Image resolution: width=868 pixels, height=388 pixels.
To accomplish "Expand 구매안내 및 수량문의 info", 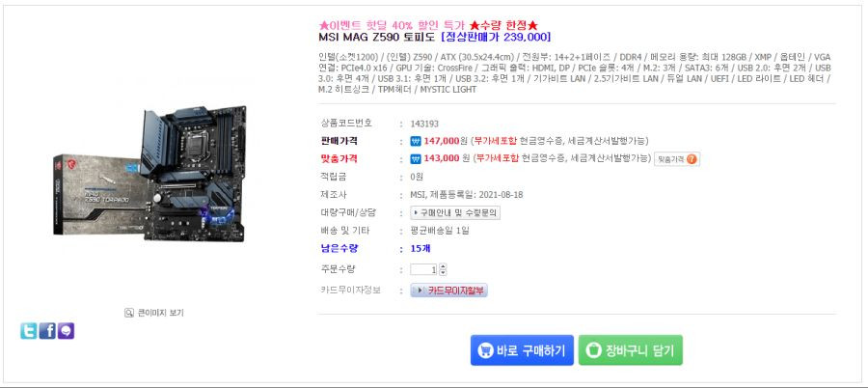I will click(x=455, y=212).
